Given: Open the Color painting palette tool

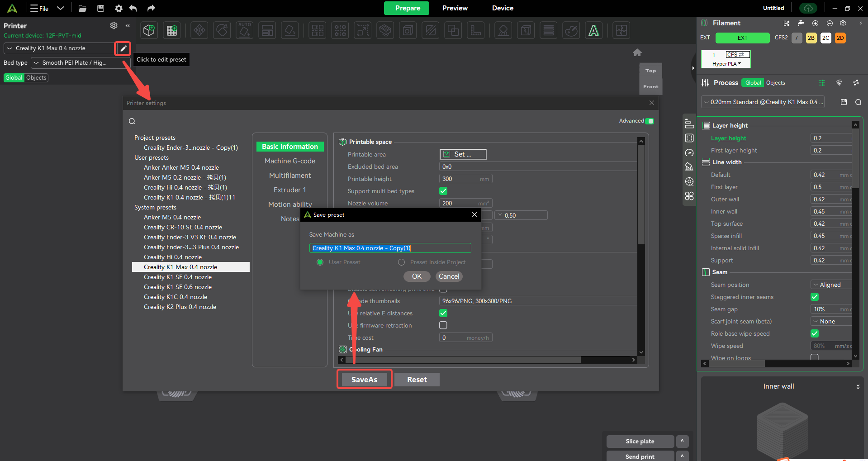Looking at the screenshot, I should (x=571, y=30).
